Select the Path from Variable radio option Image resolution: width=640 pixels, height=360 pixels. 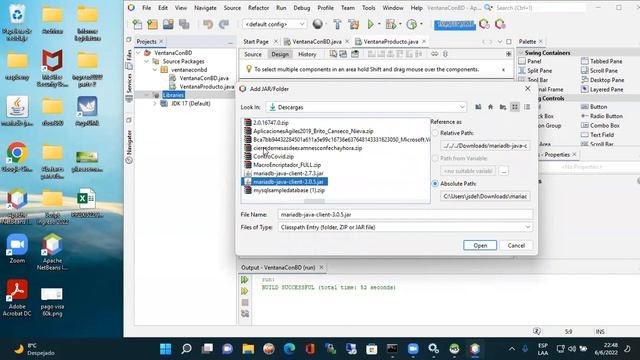point(435,158)
